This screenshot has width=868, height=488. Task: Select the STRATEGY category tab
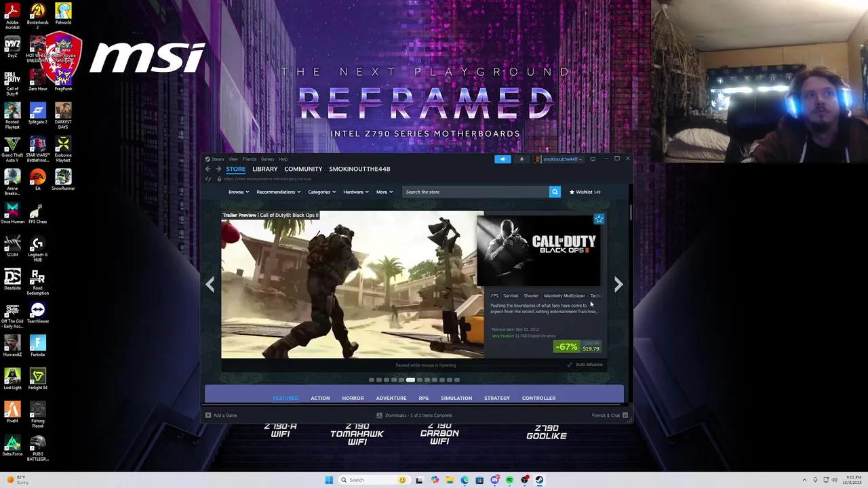[497, 398]
